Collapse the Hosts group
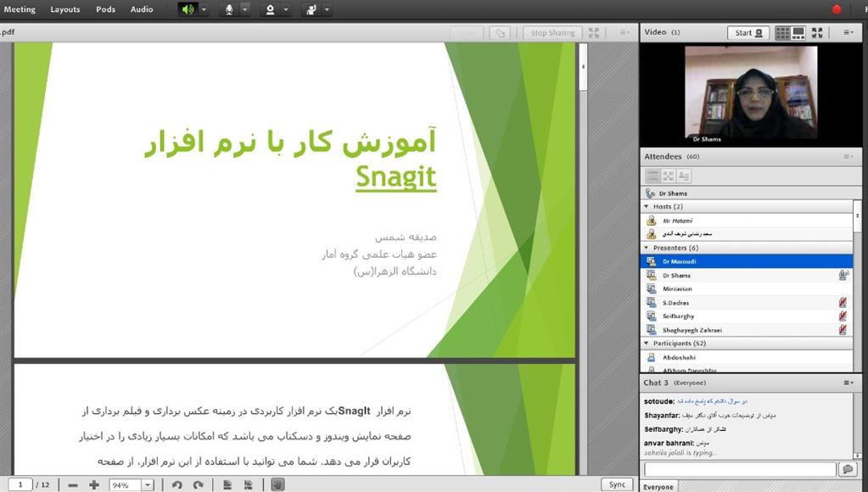Screen dimensions: 868x492 point(647,206)
